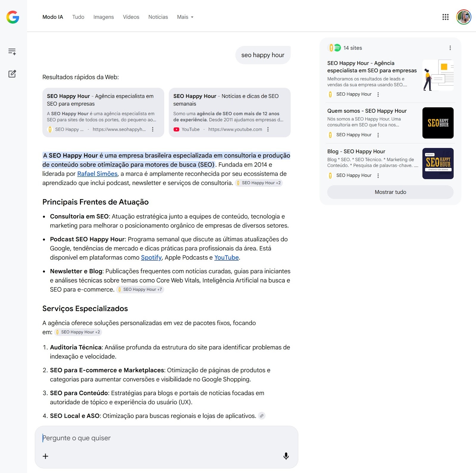Open the Rafael Simões link
476x473 pixels.
97,174
